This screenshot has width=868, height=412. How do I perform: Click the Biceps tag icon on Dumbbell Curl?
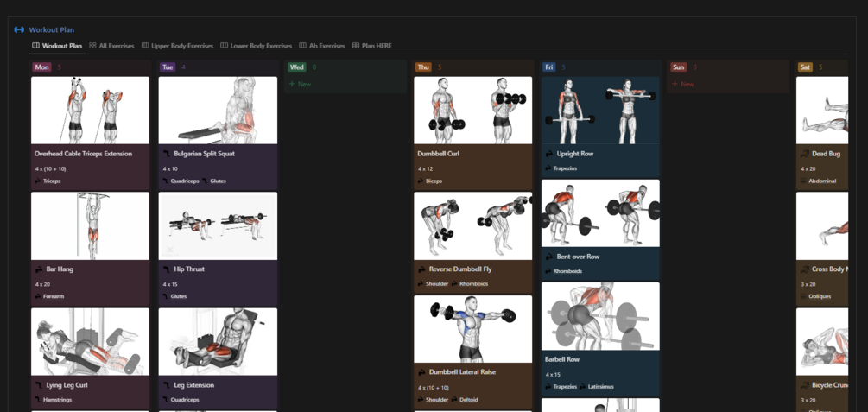(x=421, y=181)
